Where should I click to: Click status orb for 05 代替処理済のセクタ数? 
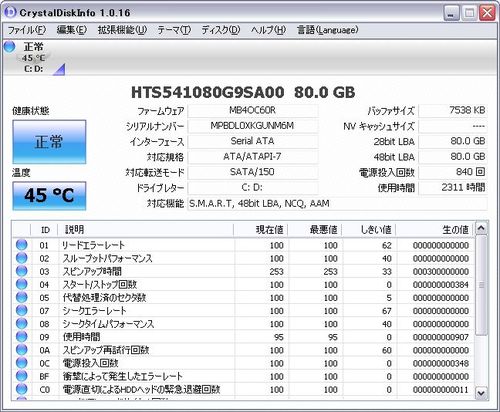click(22, 297)
